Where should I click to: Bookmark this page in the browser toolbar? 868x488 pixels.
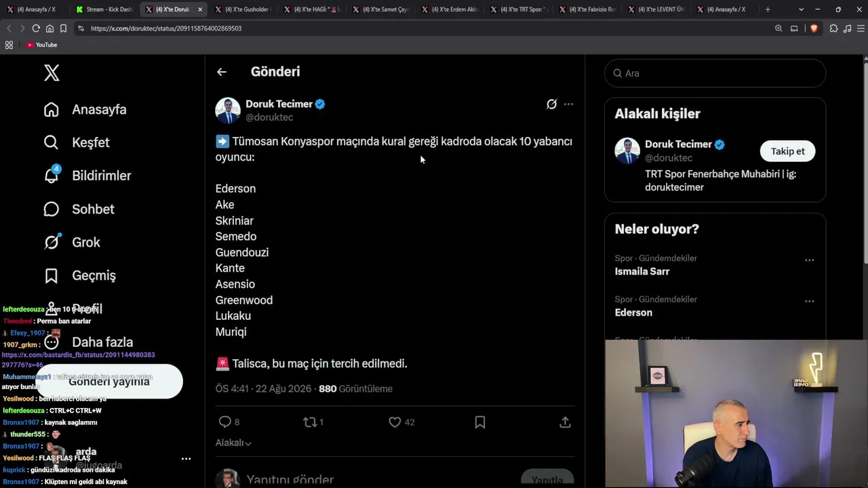pos(63,28)
